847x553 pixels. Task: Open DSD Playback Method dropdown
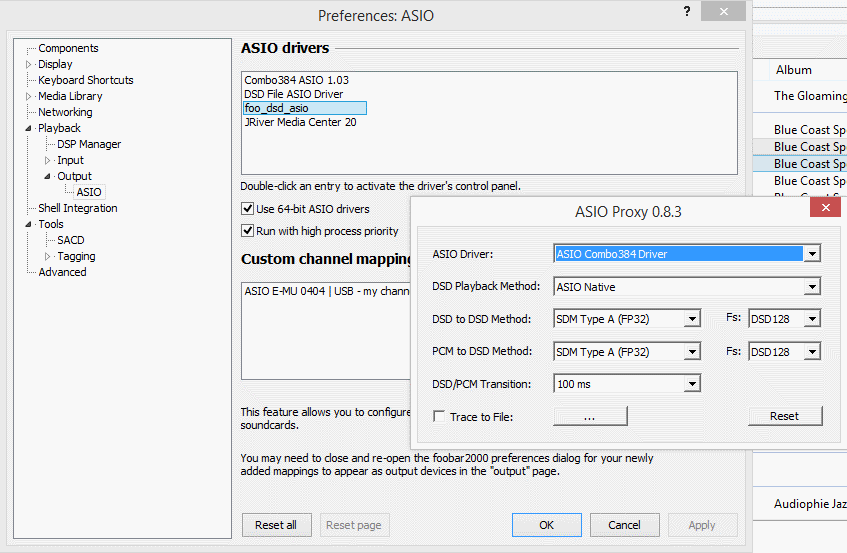812,287
